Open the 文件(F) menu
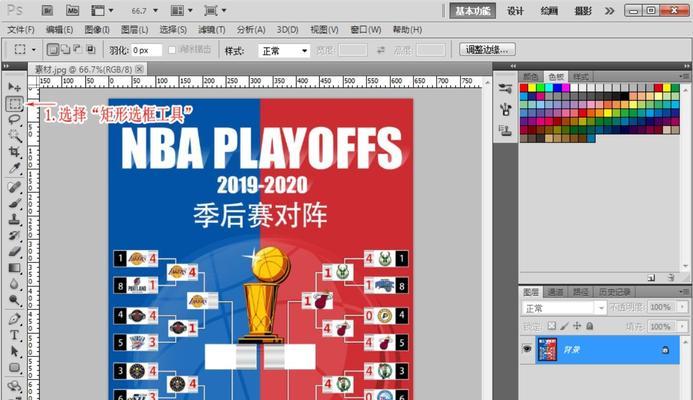Image resolution: width=693 pixels, height=400 pixels. tap(21, 30)
